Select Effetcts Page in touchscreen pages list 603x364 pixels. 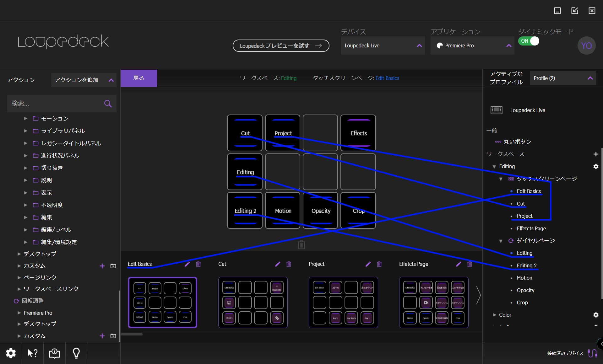click(531, 228)
